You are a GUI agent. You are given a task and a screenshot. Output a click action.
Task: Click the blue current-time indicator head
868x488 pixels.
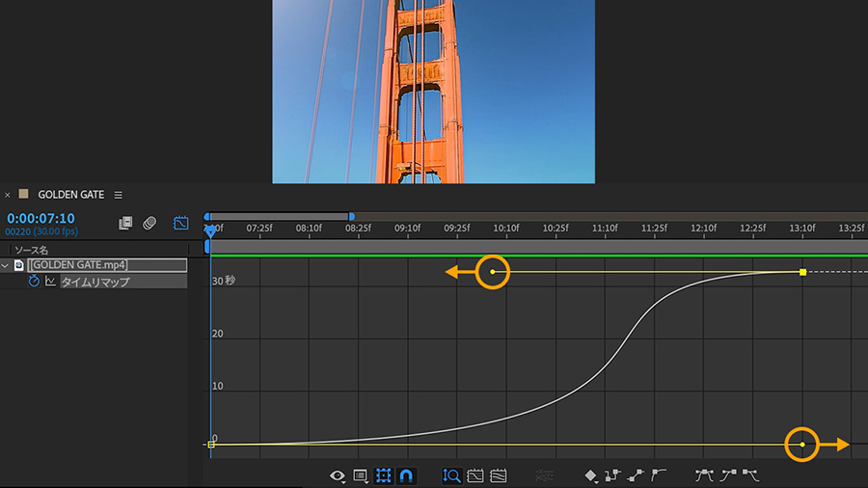(211, 230)
